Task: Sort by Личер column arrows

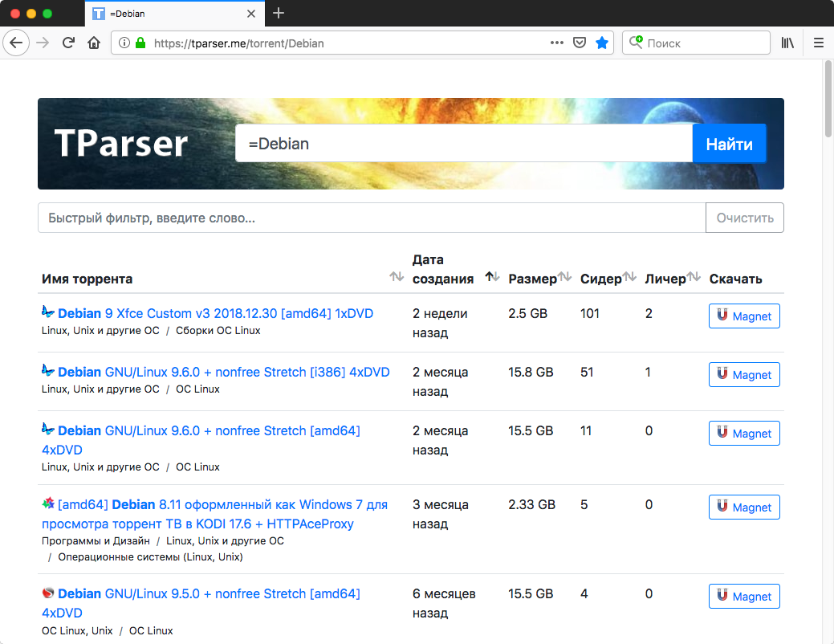Action: click(693, 276)
